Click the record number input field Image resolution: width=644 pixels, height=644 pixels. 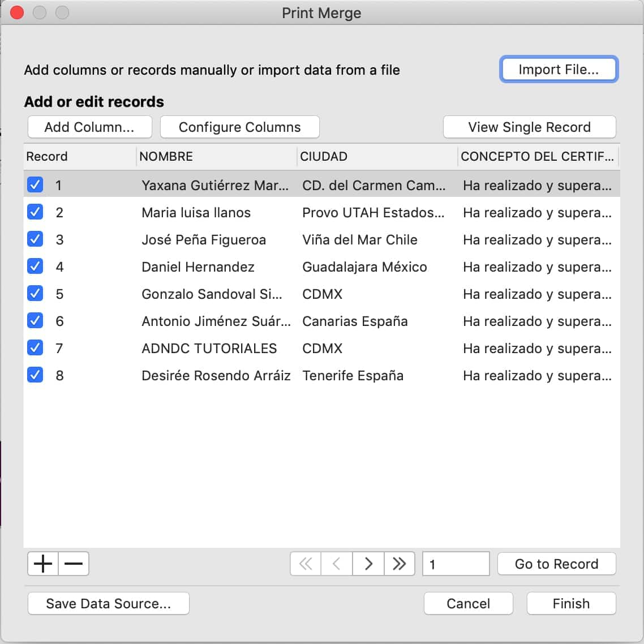pos(456,564)
